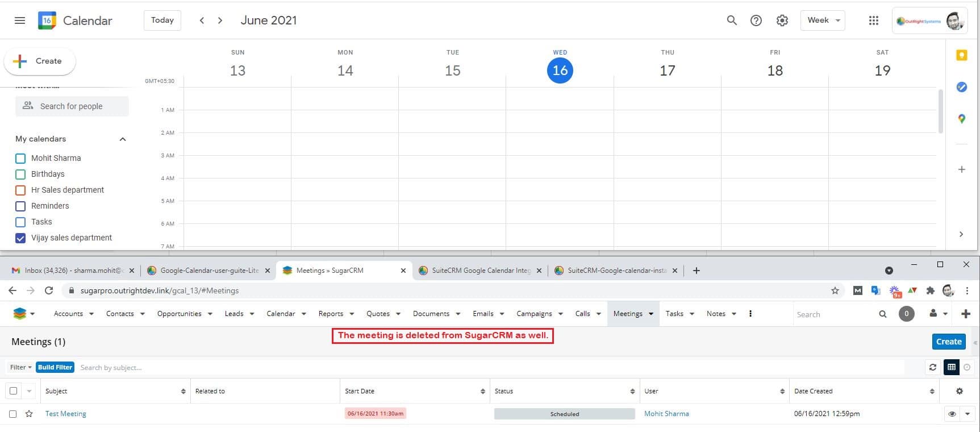Open Opportunities module in navbar

pos(180,314)
